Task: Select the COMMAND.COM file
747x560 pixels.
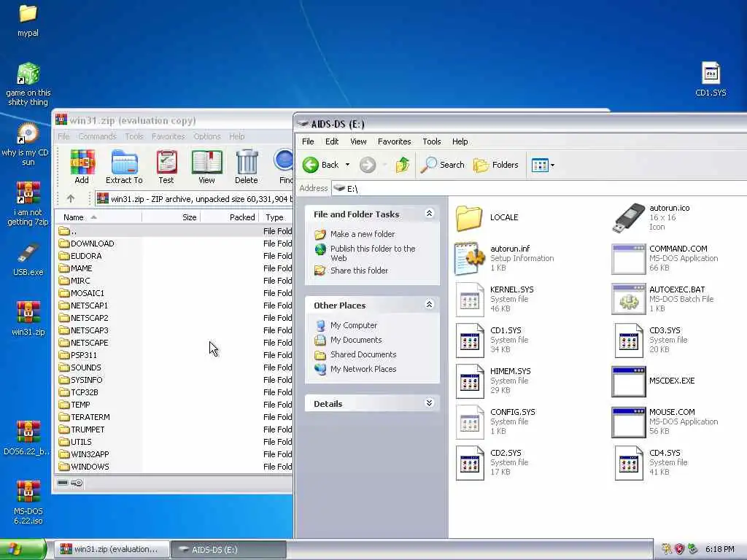Action: pos(665,258)
